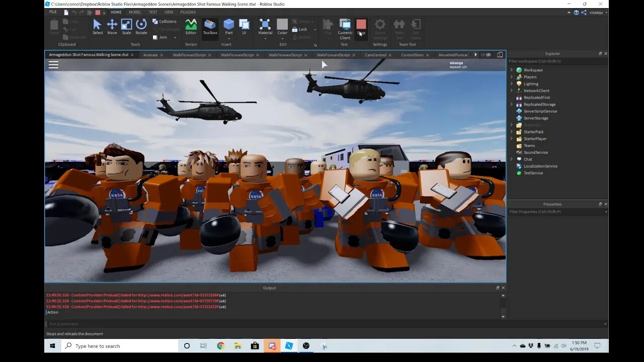Expand the Workspace node in Explorer
644x362 pixels.
(x=512, y=70)
